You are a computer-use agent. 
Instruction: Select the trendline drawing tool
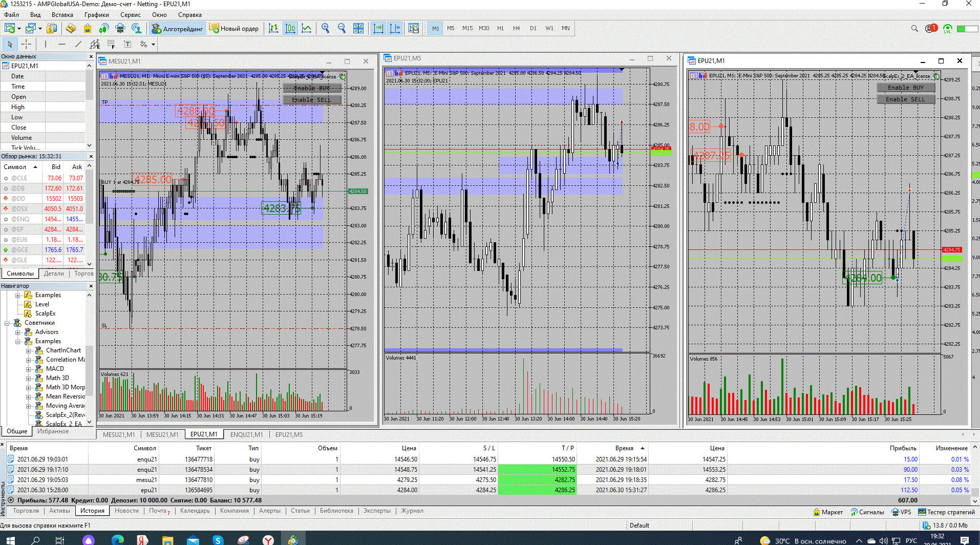click(78, 44)
